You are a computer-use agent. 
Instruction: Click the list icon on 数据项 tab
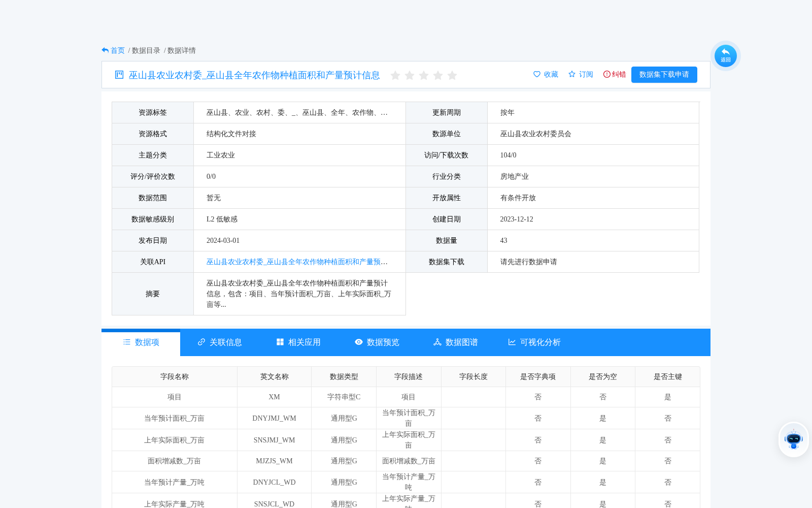[127, 342]
